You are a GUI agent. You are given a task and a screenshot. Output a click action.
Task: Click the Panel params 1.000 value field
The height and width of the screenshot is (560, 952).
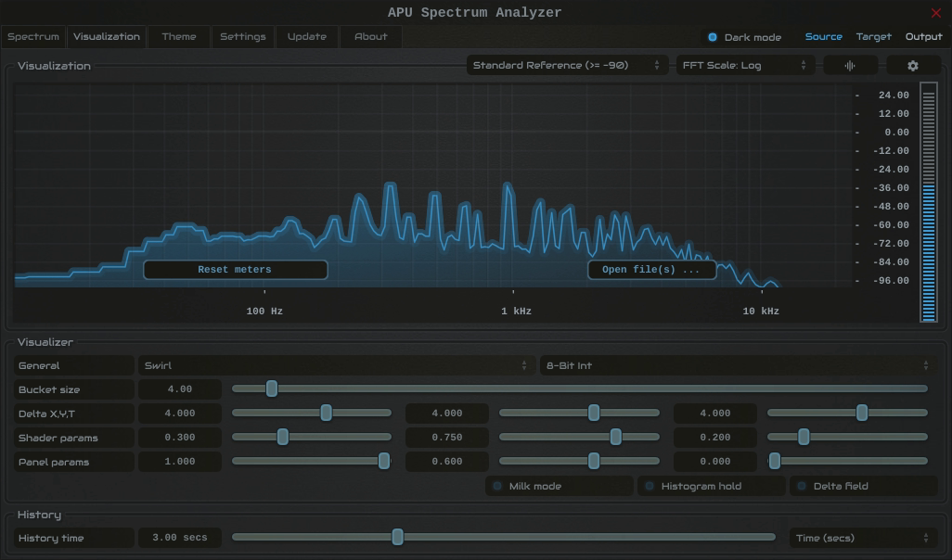pyautogui.click(x=180, y=462)
